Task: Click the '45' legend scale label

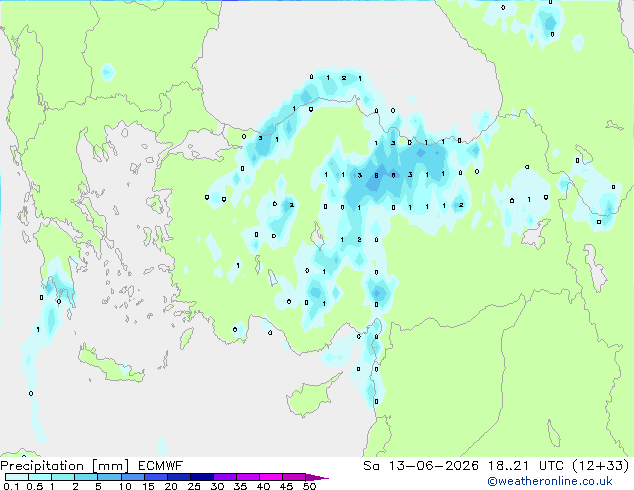Action: tap(286, 486)
